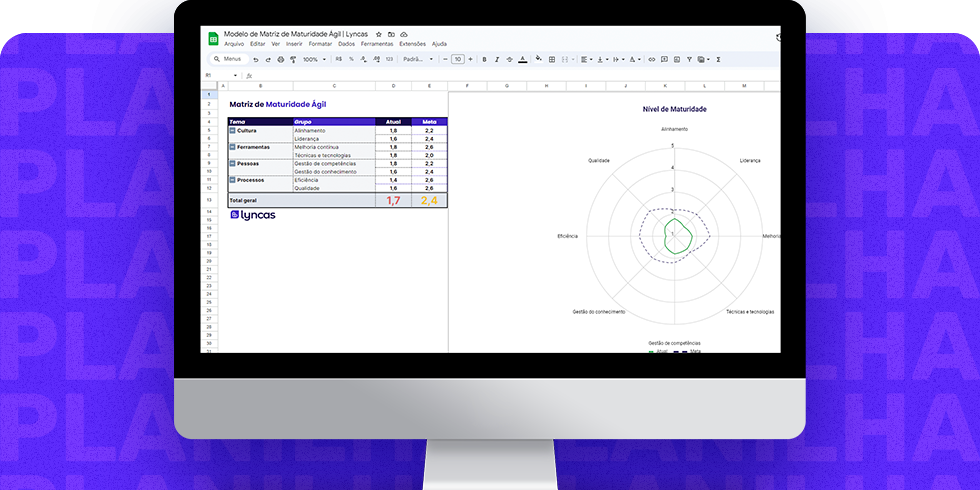Collapse the Ferramentas pivot group
The width and height of the screenshot is (980, 490).
click(232, 147)
